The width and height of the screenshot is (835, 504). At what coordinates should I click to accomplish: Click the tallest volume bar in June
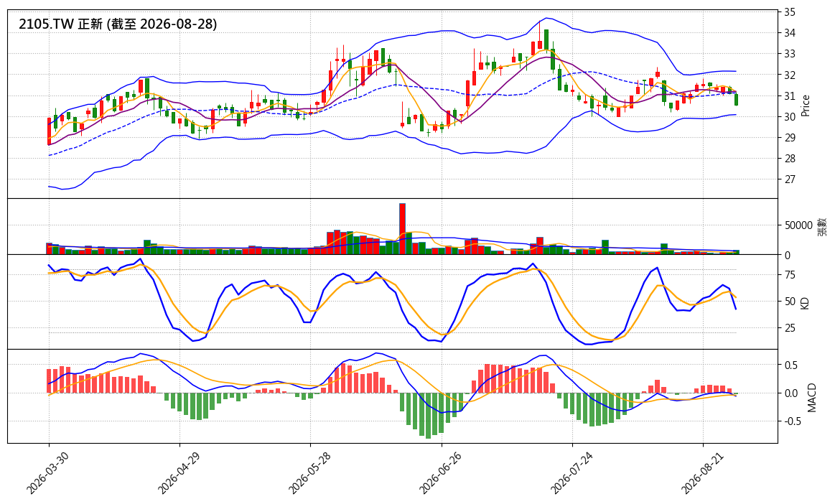click(x=403, y=228)
